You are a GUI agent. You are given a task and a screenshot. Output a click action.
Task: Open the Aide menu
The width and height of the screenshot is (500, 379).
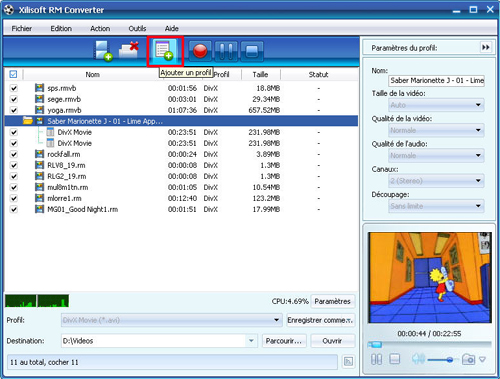tap(172, 28)
